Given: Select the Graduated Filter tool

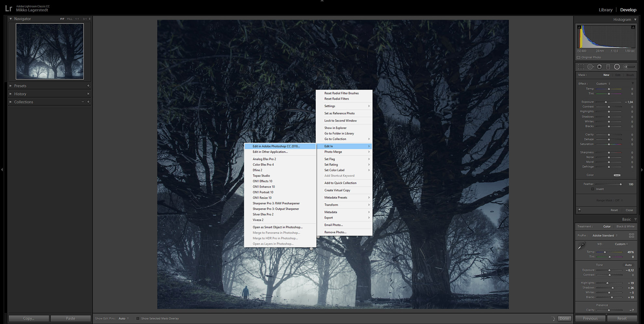Looking at the screenshot, I should coord(608,67).
